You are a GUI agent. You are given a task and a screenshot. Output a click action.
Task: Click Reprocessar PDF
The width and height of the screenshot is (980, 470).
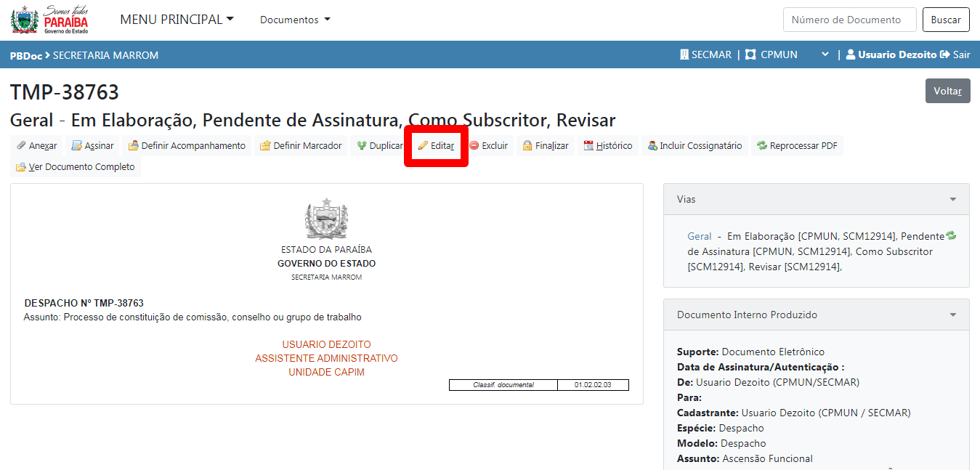(x=797, y=146)
